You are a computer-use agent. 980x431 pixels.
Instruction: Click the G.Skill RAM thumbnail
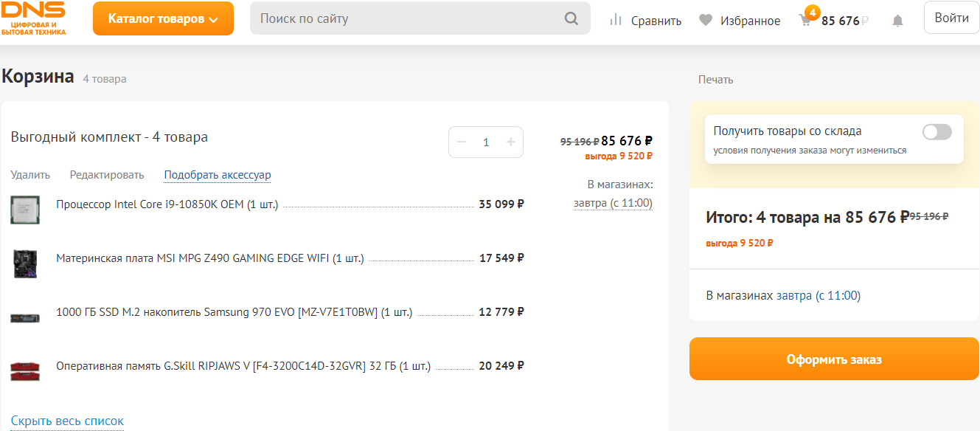point(25,370)
